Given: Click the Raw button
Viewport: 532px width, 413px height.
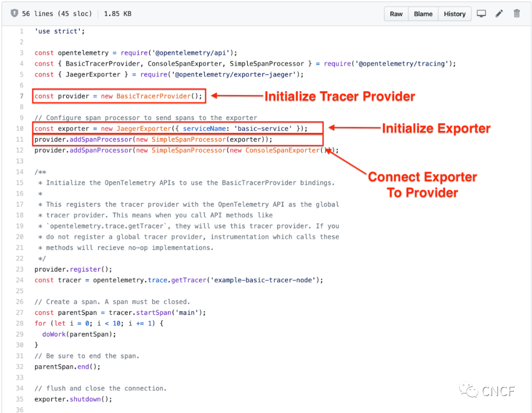Looking at the screenshot, I should pyautogui.click(x=396, y=14).
